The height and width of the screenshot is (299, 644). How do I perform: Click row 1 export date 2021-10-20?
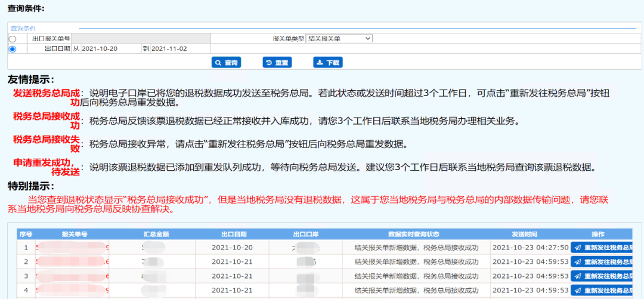(x=232, y=248)
